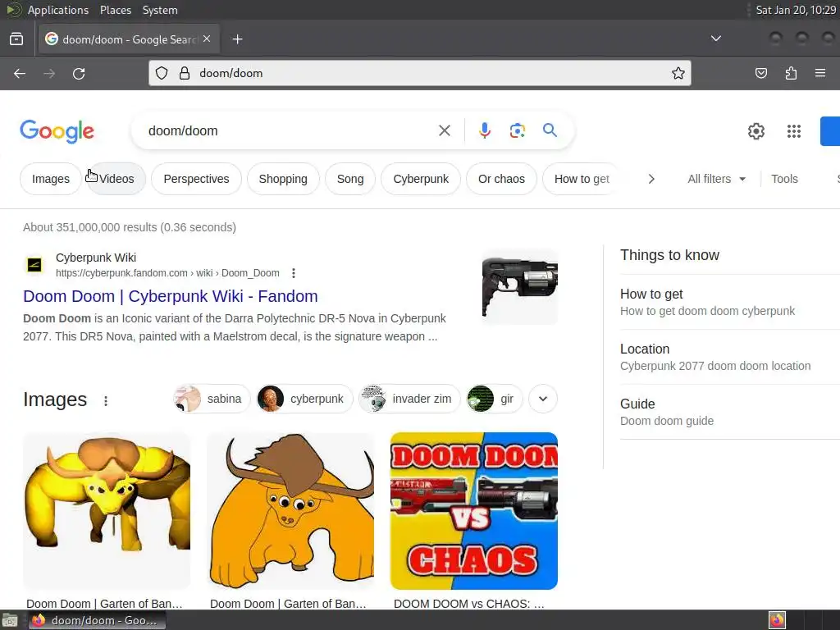Open the Firefox hamburger application menu
The image size is (840, 630).
pyautogui.click(x=820, y=73)
